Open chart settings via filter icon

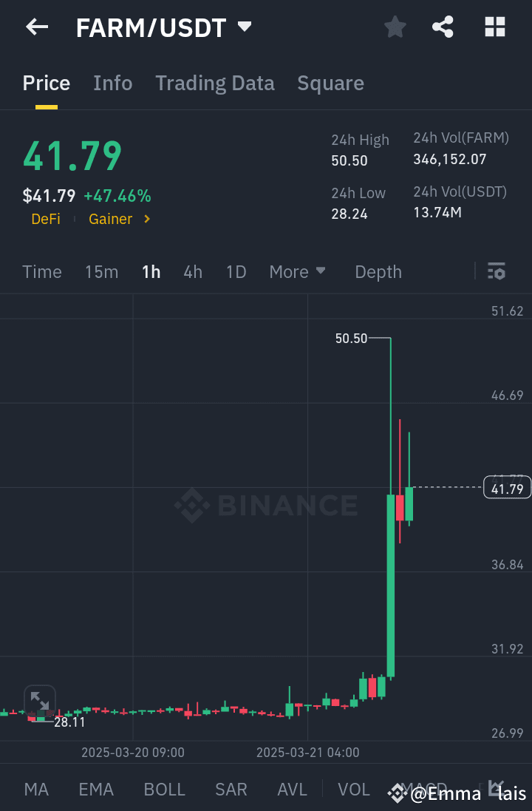pos(496,272)
